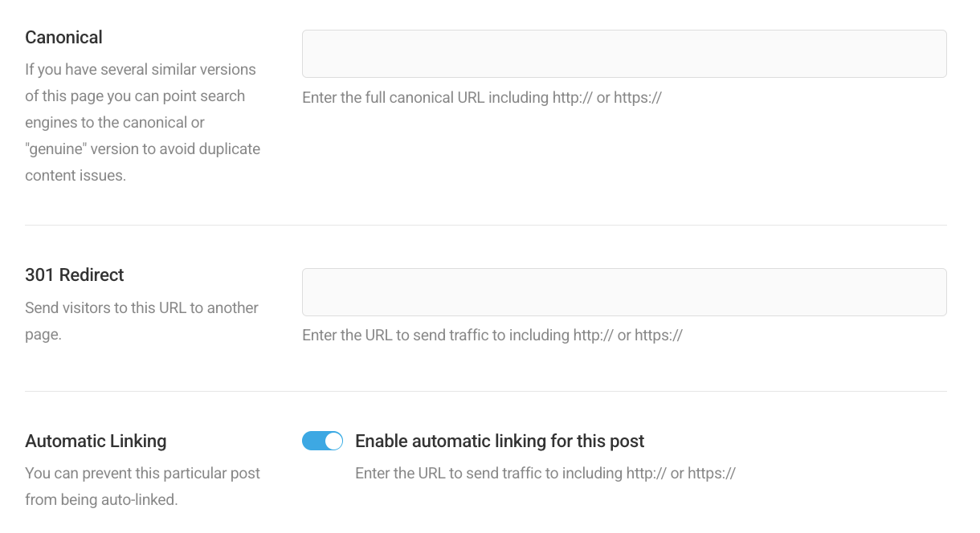
Task: Click the automatic linking helper text
Action: tap(544, 473)
